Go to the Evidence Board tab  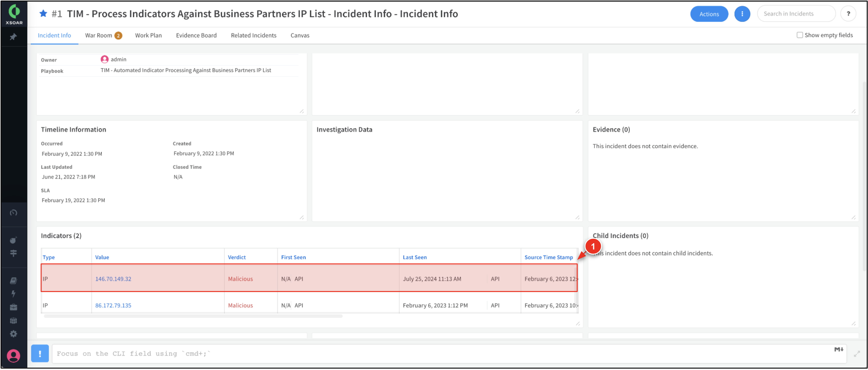point(196,35)
